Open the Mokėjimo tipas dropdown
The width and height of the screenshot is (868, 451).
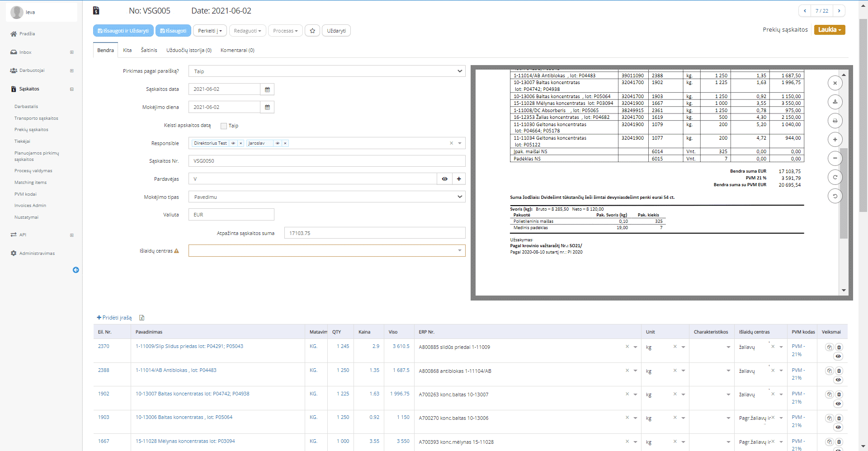click(x=326, y=197)
